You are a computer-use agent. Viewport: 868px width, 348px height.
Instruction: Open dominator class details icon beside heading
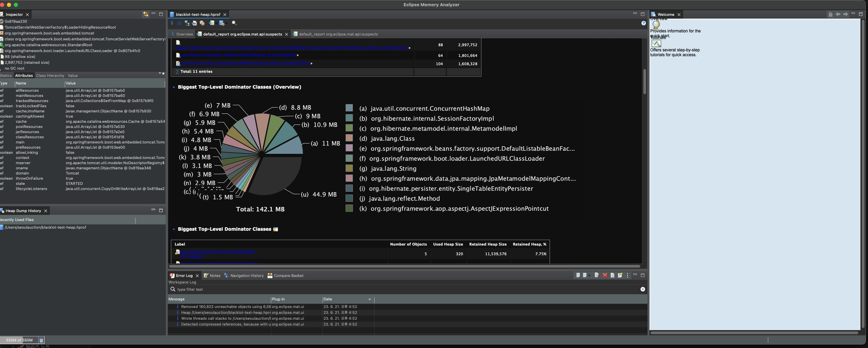pos(275,229)
